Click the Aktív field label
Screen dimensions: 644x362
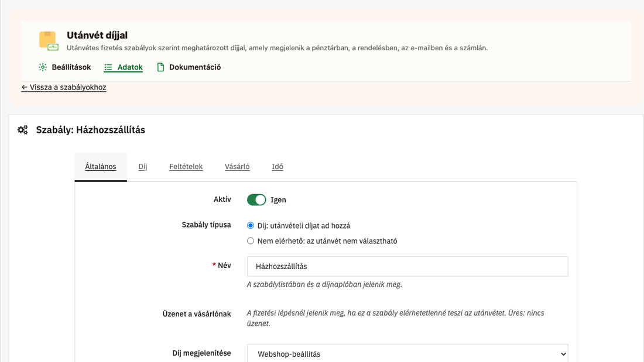pos(222,199)
